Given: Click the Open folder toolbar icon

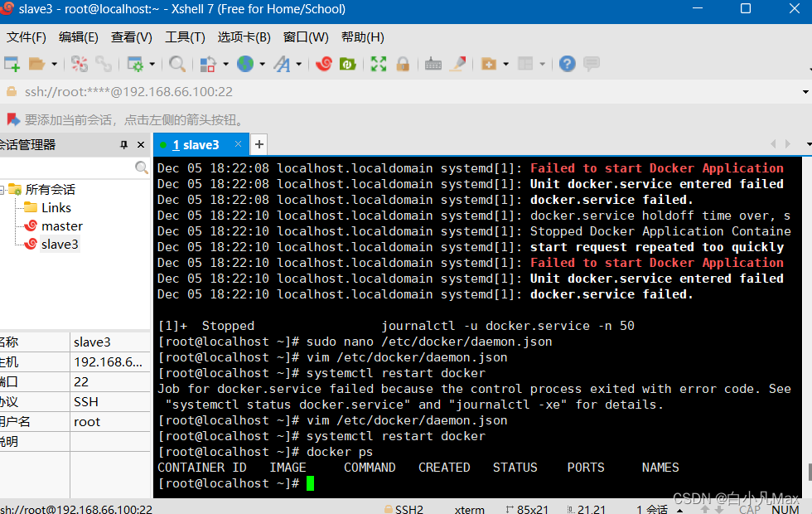Looking at the screenshot, I should tap(36, 65).
